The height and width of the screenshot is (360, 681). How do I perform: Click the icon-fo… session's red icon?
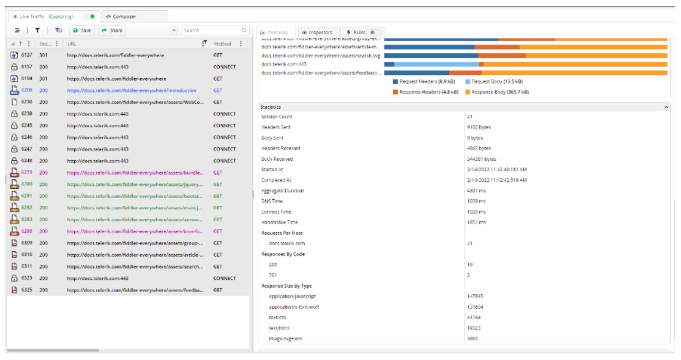14,231
